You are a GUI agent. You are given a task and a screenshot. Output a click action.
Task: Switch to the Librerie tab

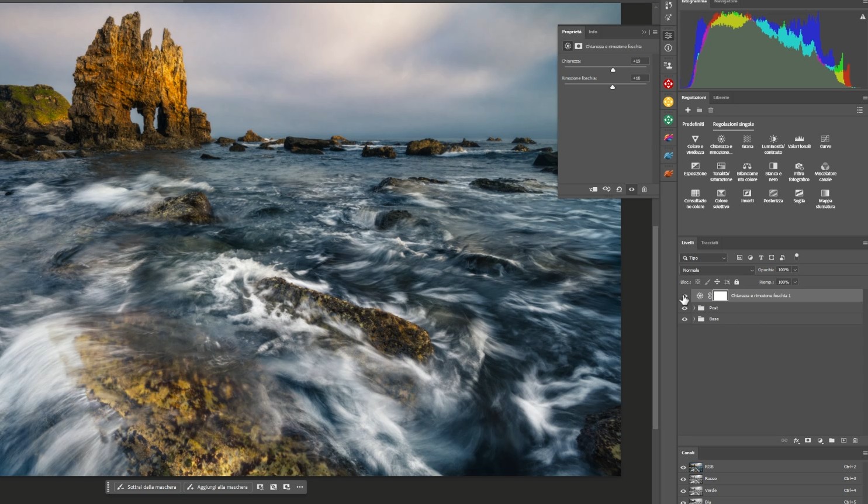[x=721, y=98]
